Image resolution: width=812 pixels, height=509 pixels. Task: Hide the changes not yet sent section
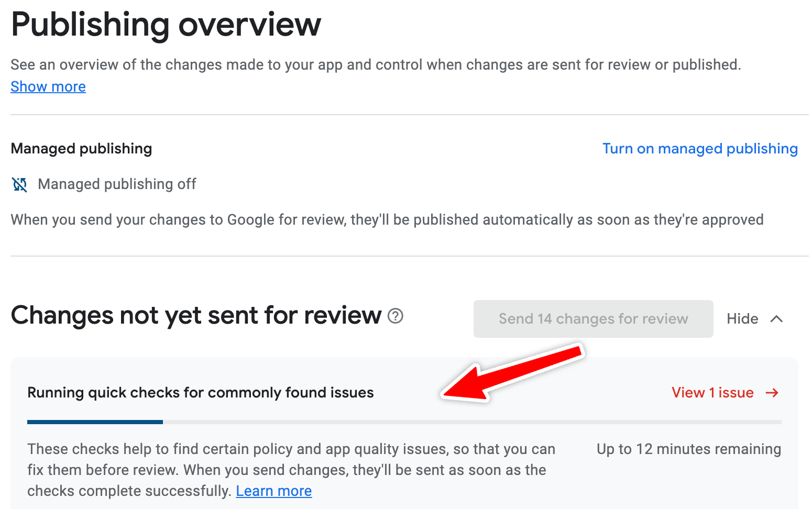pos(742,319)
